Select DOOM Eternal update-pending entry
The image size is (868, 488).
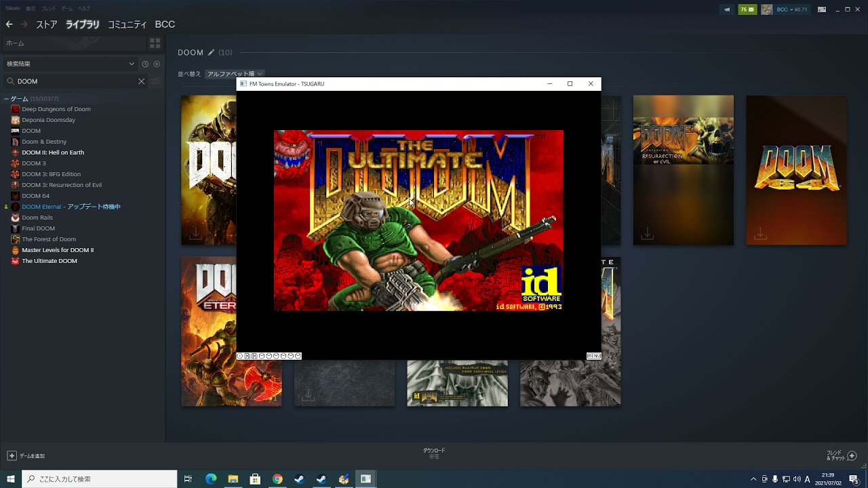coord(71,207)
